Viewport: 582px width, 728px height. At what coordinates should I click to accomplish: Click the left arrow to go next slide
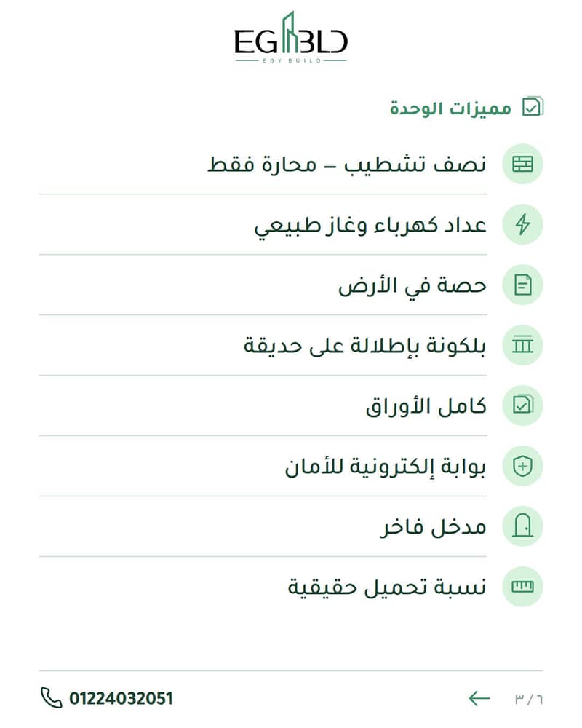pyautogui.click(x=479, y=698)
